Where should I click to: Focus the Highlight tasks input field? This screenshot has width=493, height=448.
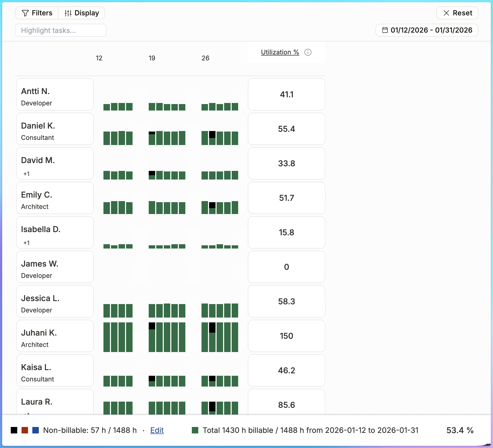pyautogui.click(x=61, y=30)
